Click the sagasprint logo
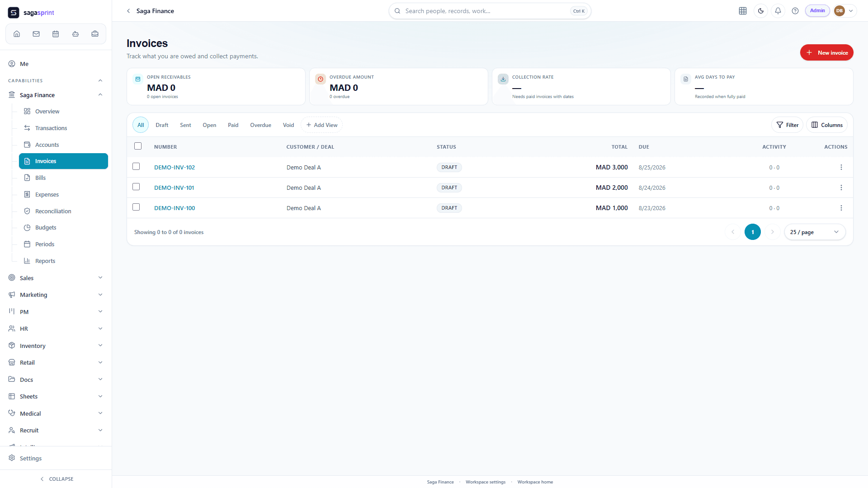The height and width of the screenshot is (488, 868). click(31, 13)
